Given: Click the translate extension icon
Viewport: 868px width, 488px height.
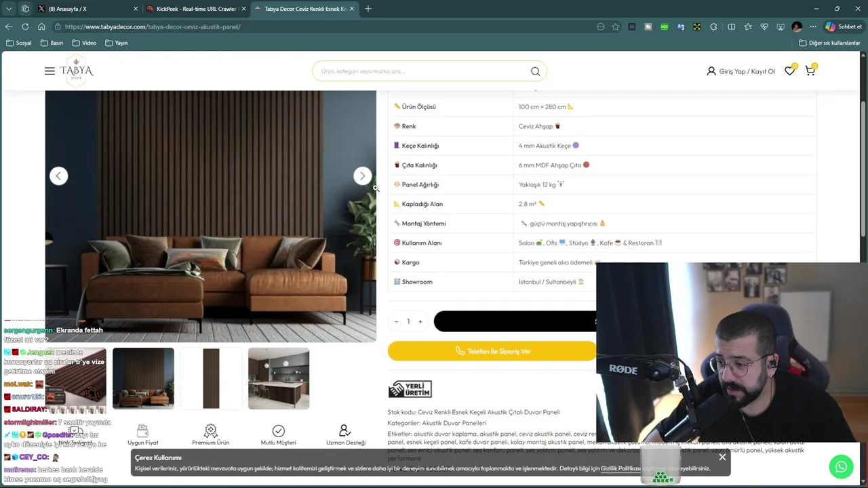Looking at the screenshot, I should point(681,26).
